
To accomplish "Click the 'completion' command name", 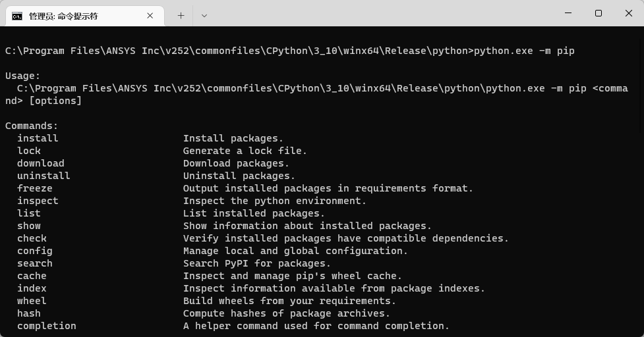I will (x=46, y=326).
